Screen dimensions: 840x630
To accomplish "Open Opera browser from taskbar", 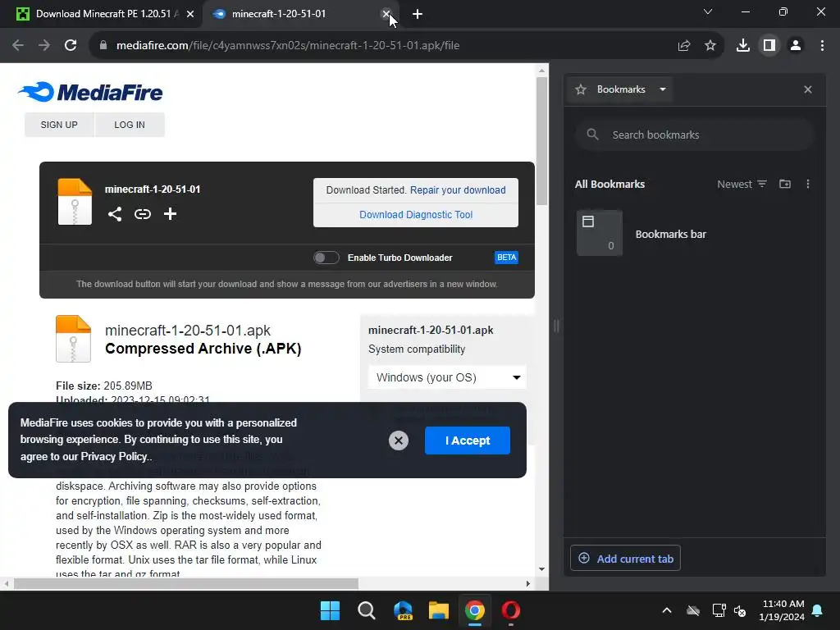I will coord(510,610).
